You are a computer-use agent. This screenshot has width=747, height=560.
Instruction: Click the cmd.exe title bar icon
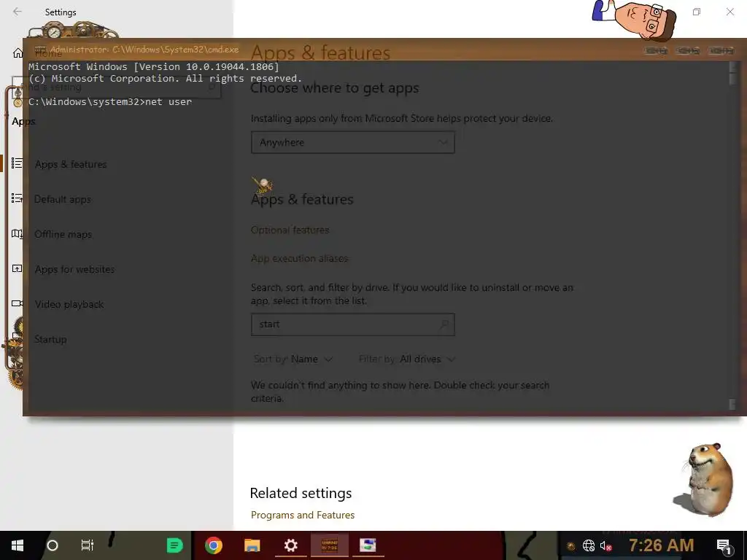coord(39,50)
